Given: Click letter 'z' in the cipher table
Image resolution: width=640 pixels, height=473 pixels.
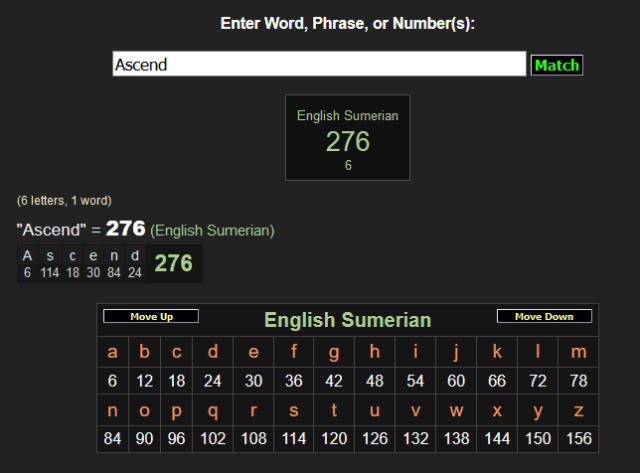Looking at the screenshot, I should [x=578, y=409].
